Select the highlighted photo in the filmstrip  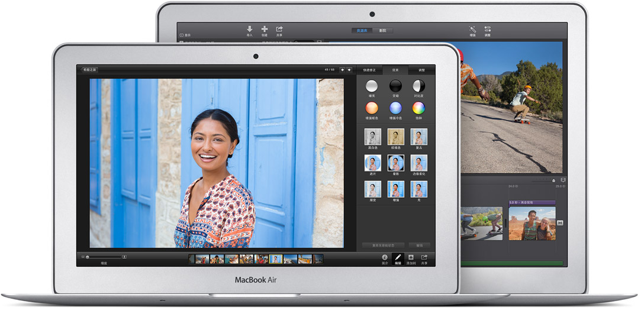coord(276,259)
